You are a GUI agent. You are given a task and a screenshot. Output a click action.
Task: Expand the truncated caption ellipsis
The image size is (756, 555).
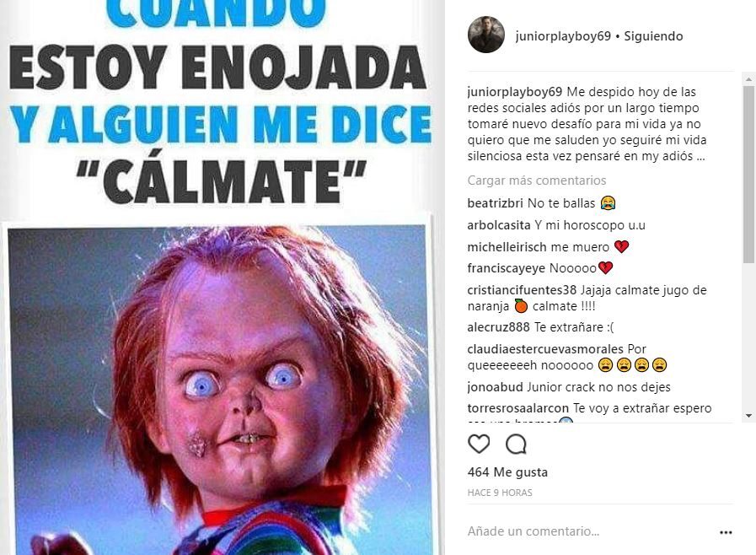click(700, 156)
